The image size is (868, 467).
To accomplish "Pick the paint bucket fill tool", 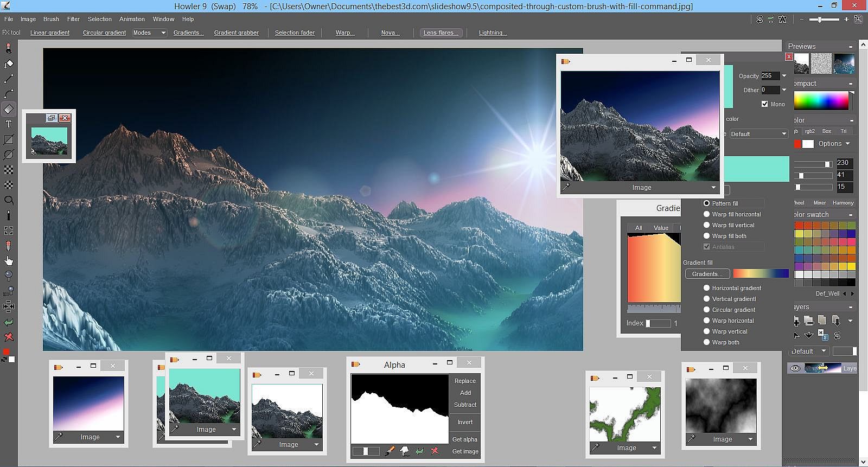I will 9,64.
